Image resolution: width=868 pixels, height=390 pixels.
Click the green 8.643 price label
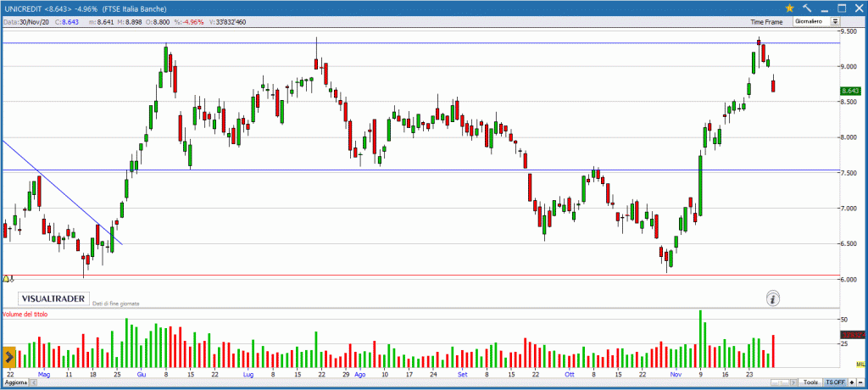coord(849,91)
